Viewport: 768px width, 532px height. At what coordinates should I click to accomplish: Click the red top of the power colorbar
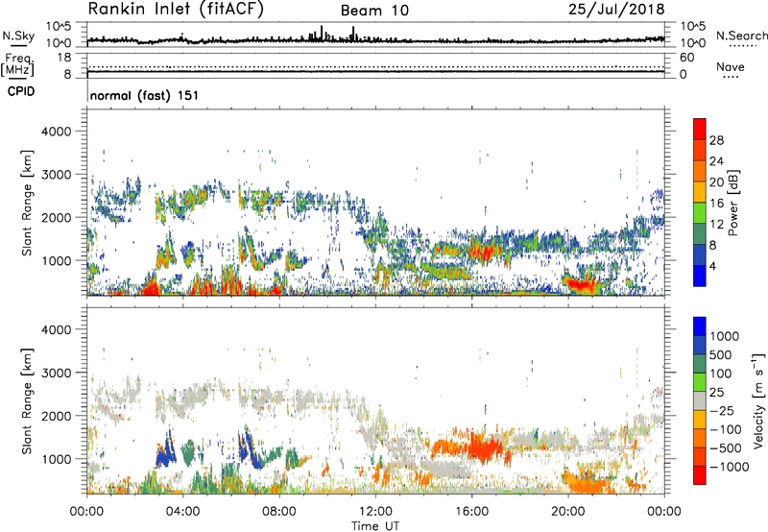point(700,129)
